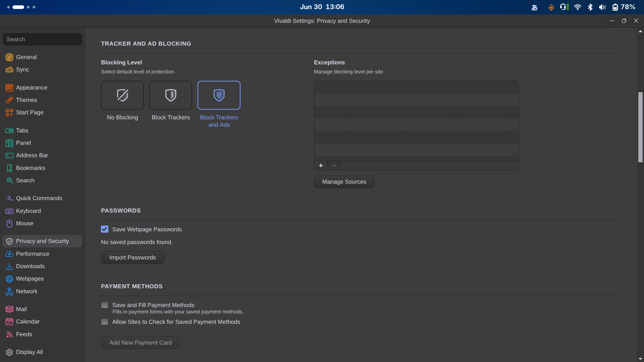Screen dimensions: 644x362
Task: Open the clock showing Jun 30 13:06
Action: tap(322, 7)
